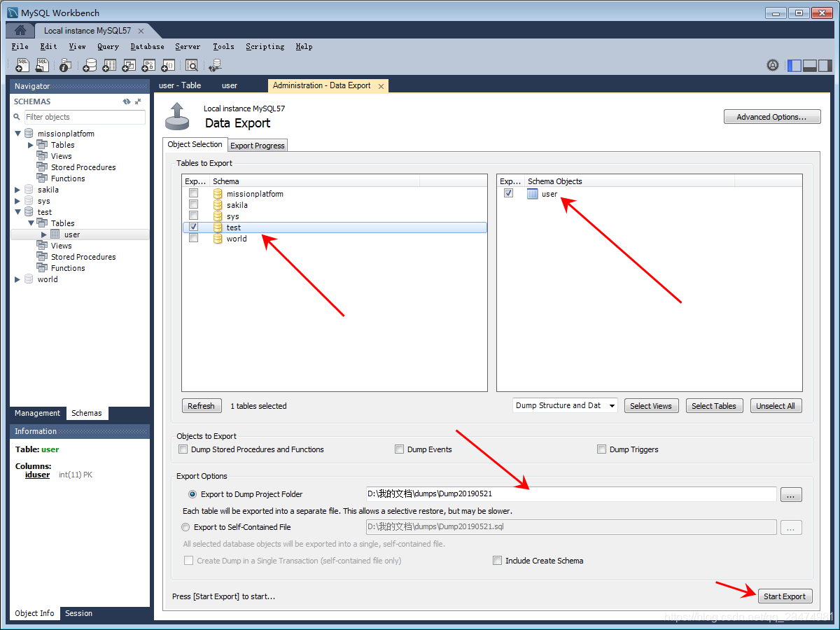The image size is (840, 630).
Task: Create a new SQL tab toolbar icon
Action: pyautogui.click(x=22, y=65)
